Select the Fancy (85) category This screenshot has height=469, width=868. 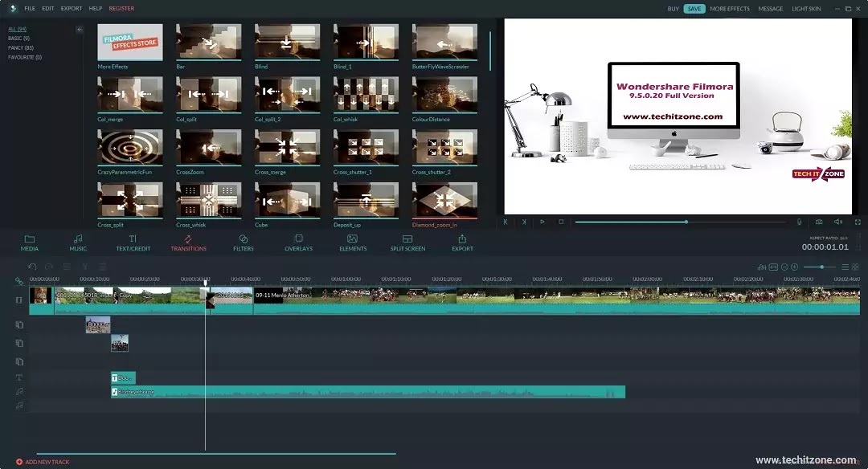20,47
